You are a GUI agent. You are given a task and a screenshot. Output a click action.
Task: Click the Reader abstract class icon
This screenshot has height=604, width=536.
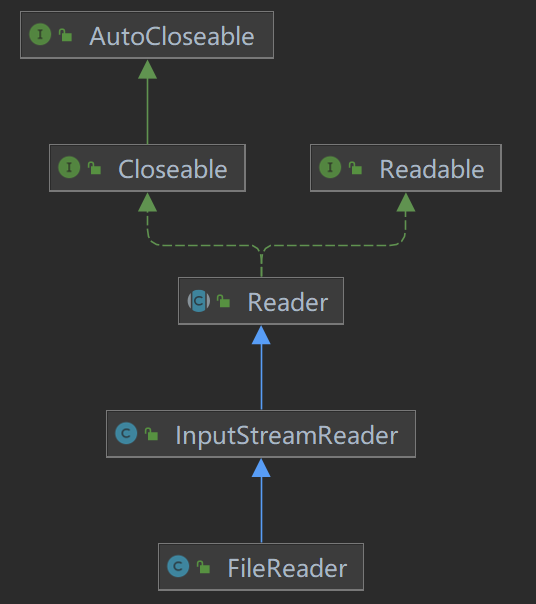(x=199, y=301)
